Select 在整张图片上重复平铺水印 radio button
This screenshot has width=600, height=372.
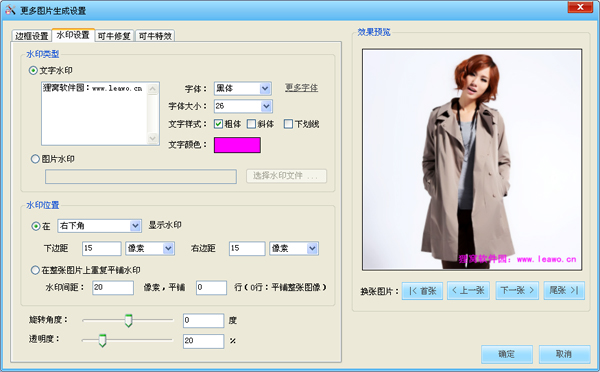click(35, 270)
